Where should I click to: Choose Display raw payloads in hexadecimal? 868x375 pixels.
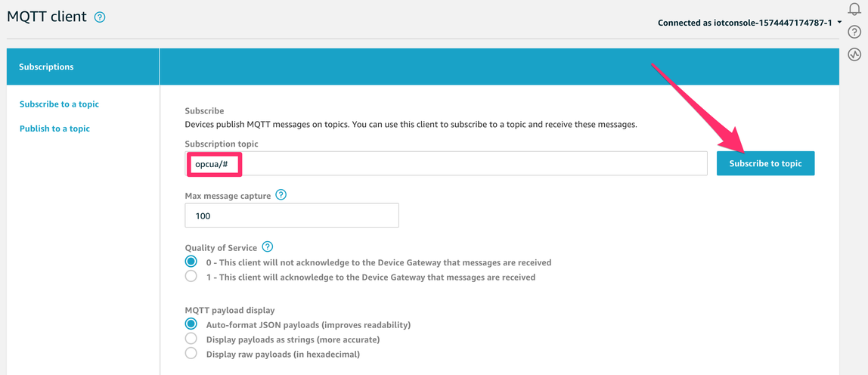coord(191,353)
